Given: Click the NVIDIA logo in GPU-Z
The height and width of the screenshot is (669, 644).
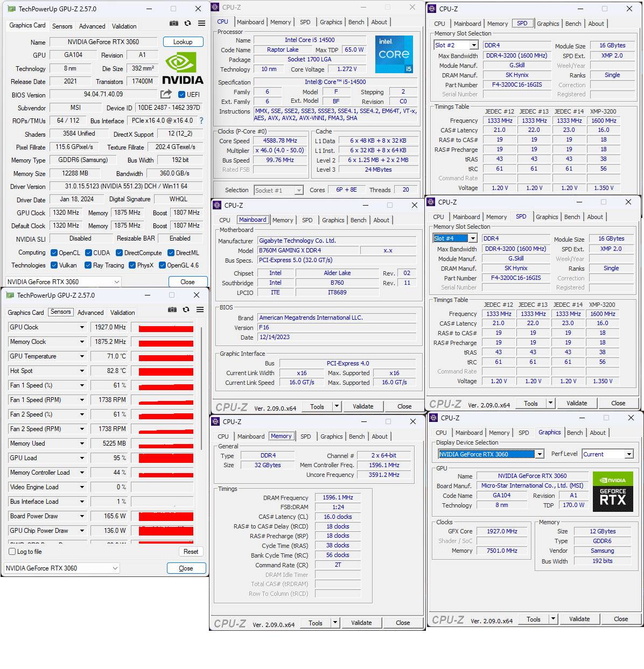Looking at the screenshot, I should (183, 69).
